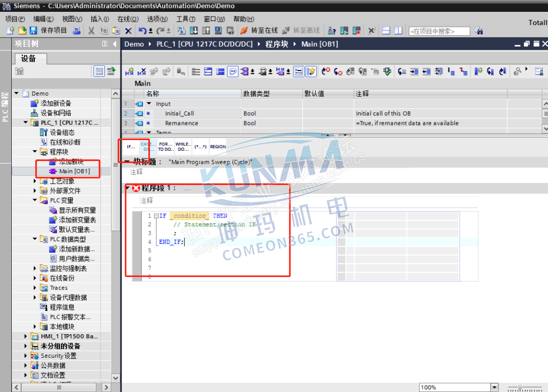Screen dimensions: 548x392
Task: Compile the project from the main toolbar
Action: coord(181,30)
